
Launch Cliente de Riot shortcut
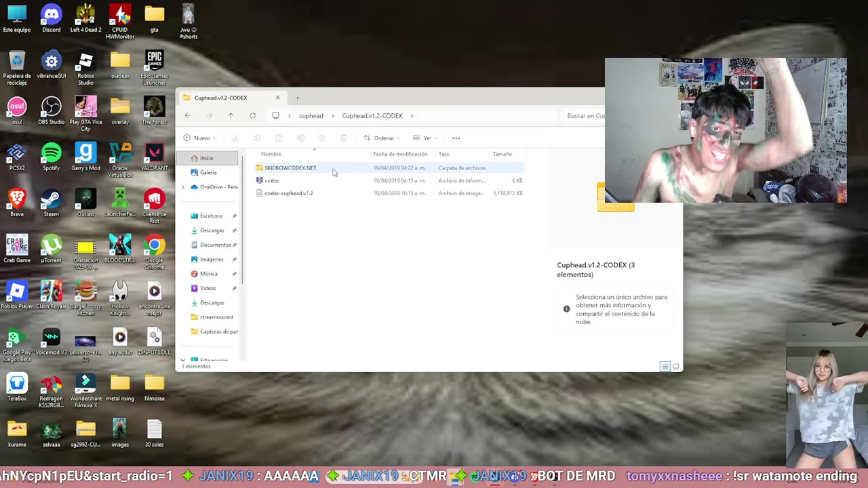click(154, 206)
